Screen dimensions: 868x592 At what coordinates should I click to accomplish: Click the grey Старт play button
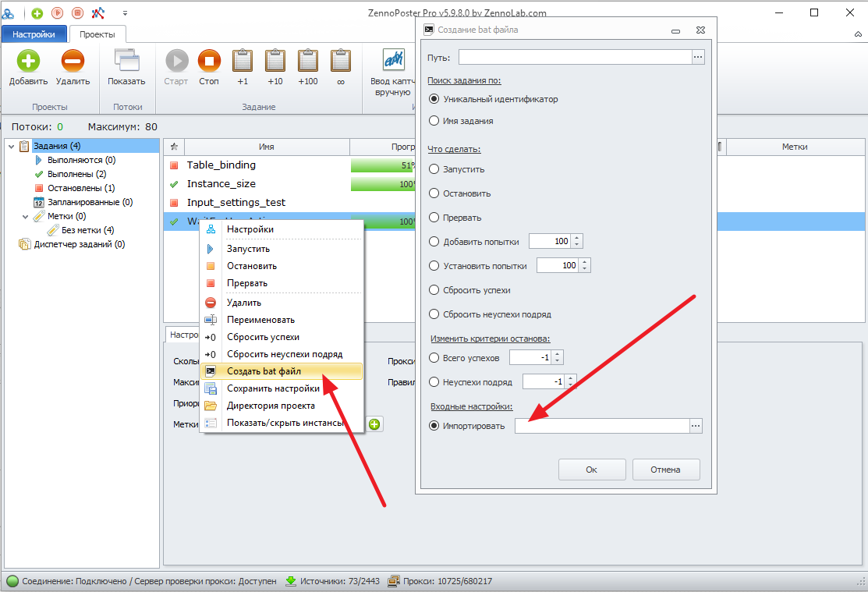(176, 60)
